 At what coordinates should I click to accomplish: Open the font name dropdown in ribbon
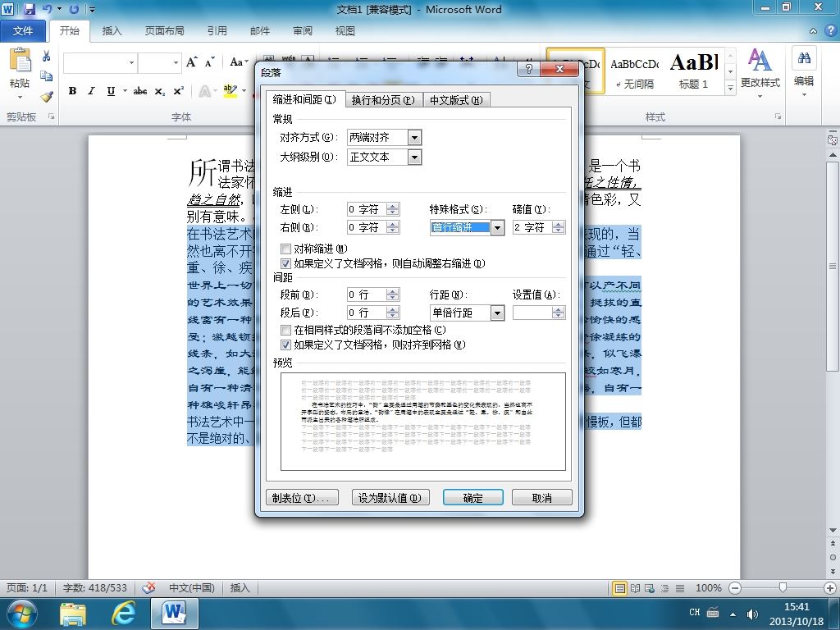(131, 62)
